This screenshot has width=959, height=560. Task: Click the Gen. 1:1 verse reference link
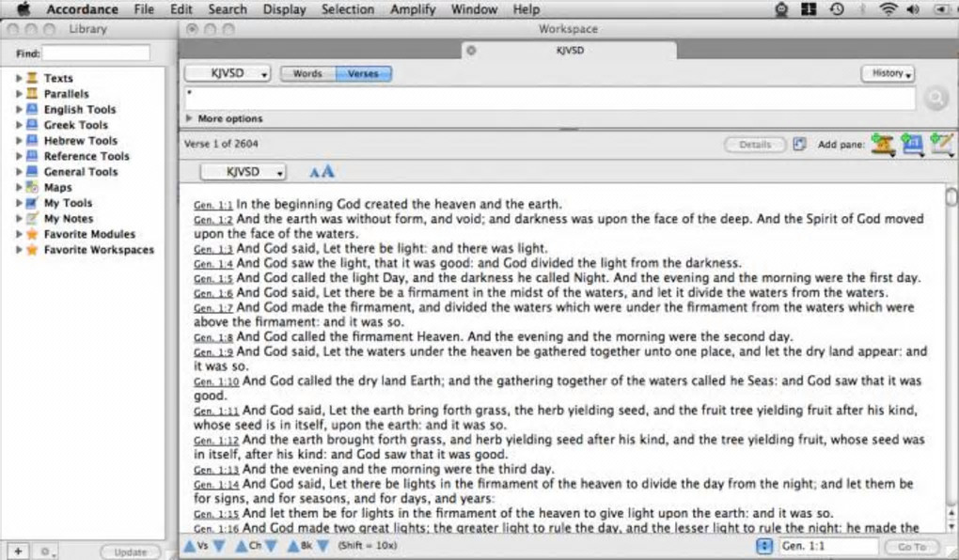[x=213, y=205]
